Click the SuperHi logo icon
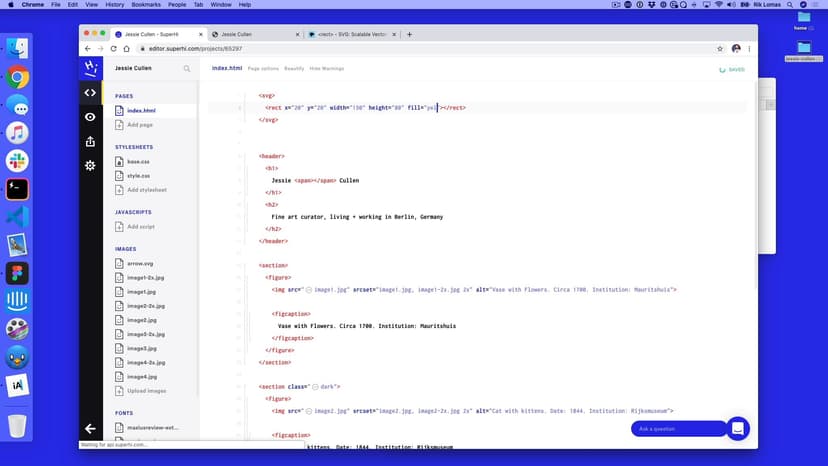Viewport: 828px width, 466px height. (x=90, y=67)
